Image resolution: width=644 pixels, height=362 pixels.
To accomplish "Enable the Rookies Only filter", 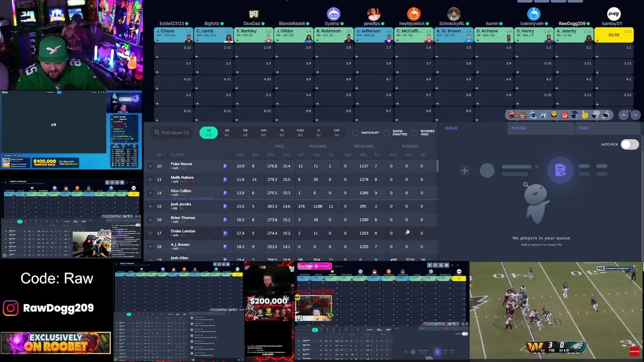I will (415, 133).
